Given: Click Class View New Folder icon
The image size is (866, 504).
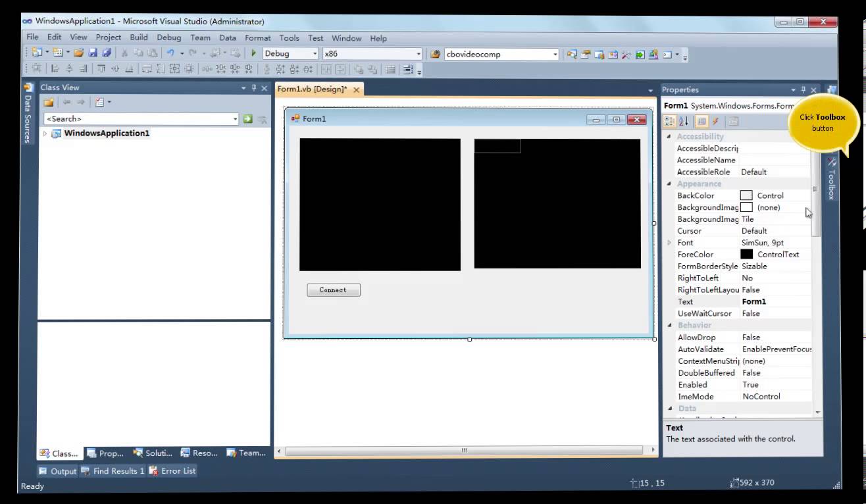Looking at the screenshot, I should click(48, 102).
